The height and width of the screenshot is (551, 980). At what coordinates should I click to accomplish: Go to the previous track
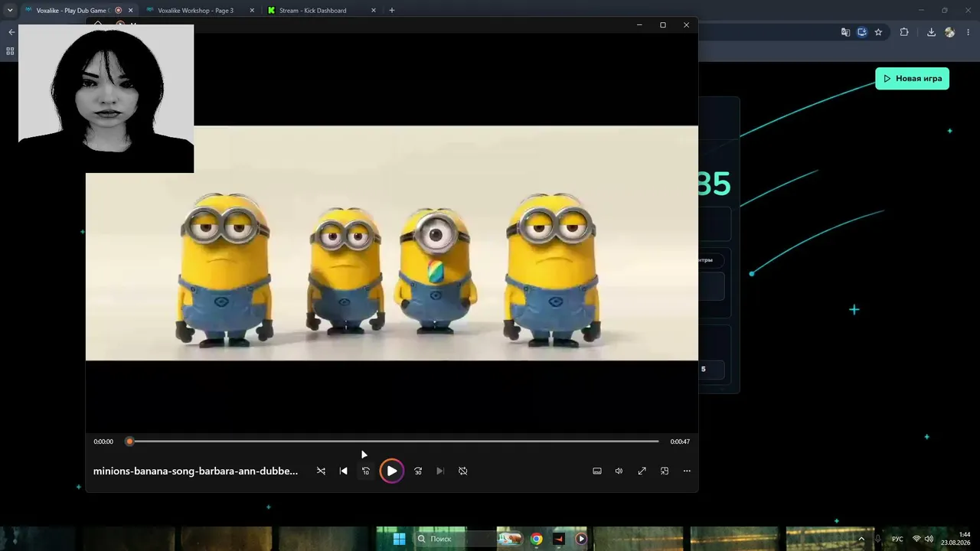point(343,471)
